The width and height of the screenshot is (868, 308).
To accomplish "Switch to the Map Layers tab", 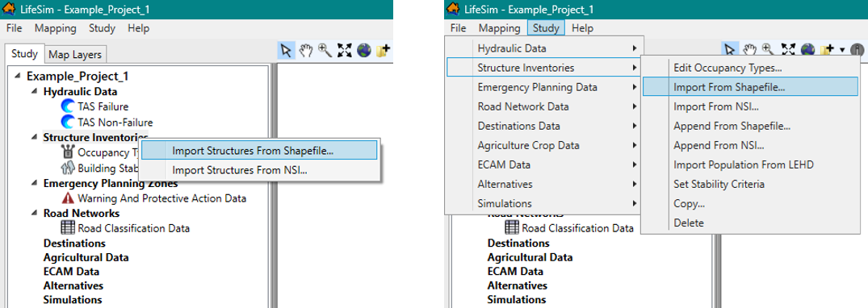I will 75,55.
